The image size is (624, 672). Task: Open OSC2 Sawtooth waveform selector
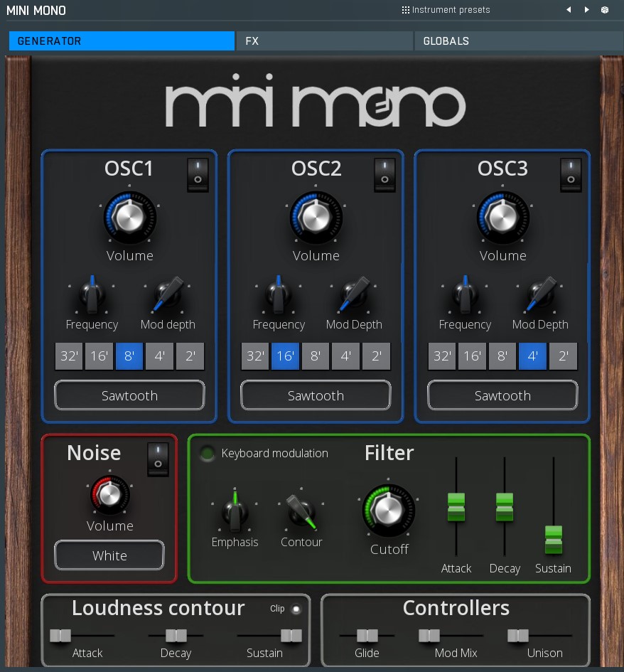coord(316,395)
